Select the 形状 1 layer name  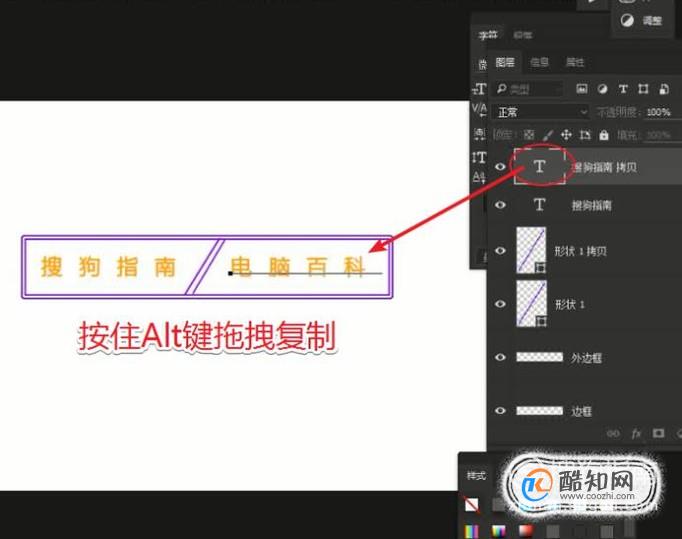pos(570,304)
